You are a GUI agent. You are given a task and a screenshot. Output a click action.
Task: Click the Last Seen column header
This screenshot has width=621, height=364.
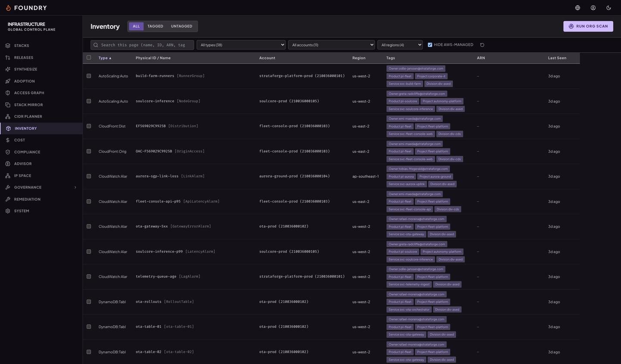point(557,58)
